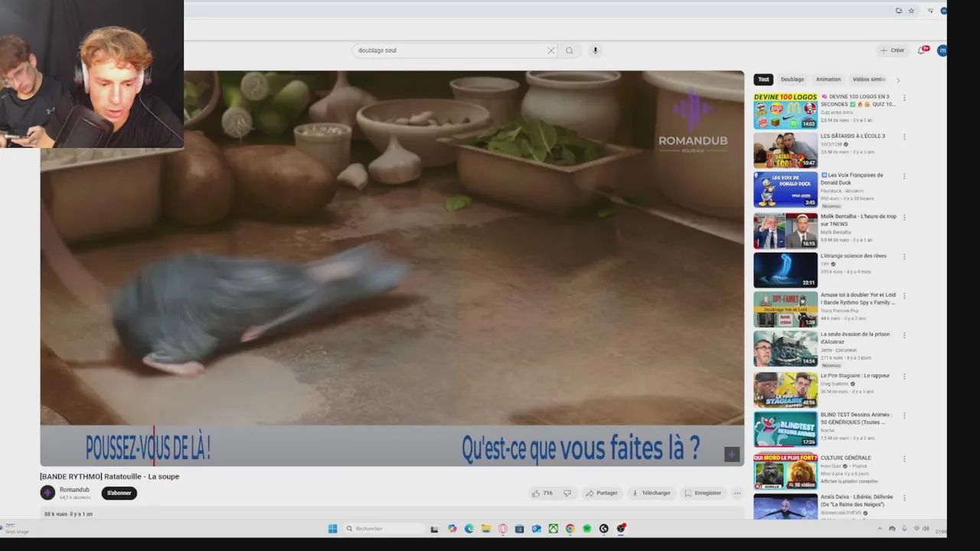980x551 pixels.
Task: Clear the search box with the X icon
Action: (550, 51)
